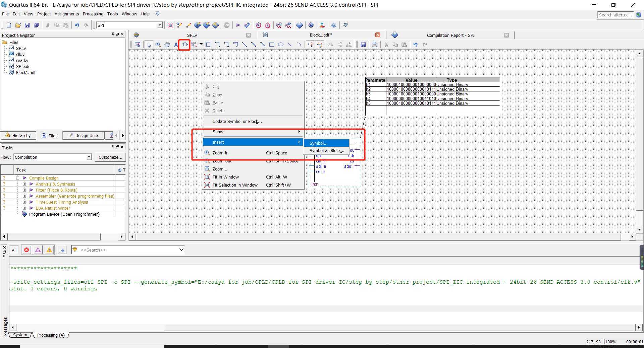Toggle error messages filter button
This screenshot has height=348, width=644.
(26, 250)
